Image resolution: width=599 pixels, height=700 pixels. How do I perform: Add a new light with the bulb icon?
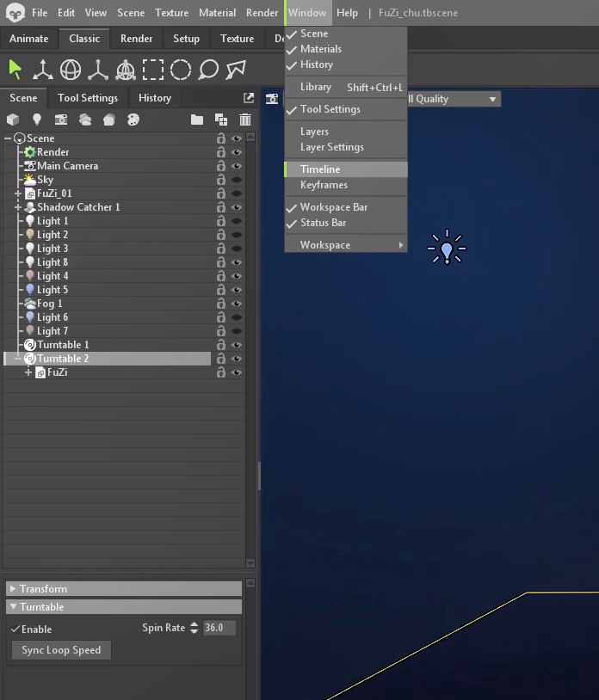[36, 120]
